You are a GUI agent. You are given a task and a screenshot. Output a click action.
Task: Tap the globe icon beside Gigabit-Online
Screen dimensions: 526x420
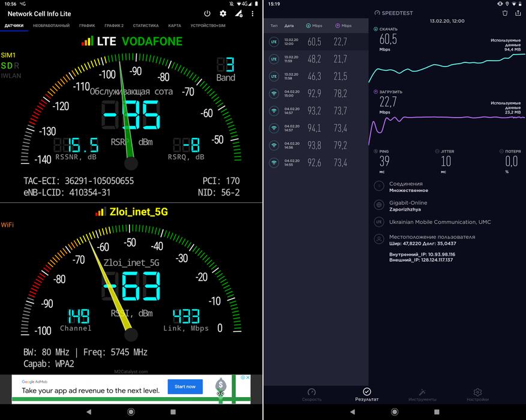click(379, 205)
